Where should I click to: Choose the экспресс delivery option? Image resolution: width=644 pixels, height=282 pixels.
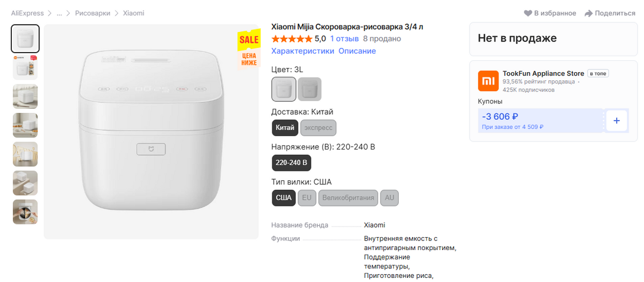tap(318, 128)
